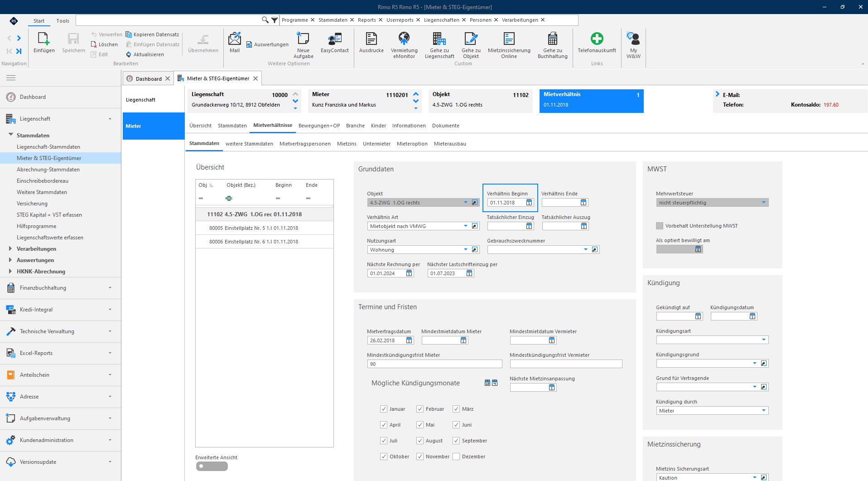Viewport: 868px width, 481px height.
Task: Open the Kündigung durch dropdown
Action: [x=764, y=411]
